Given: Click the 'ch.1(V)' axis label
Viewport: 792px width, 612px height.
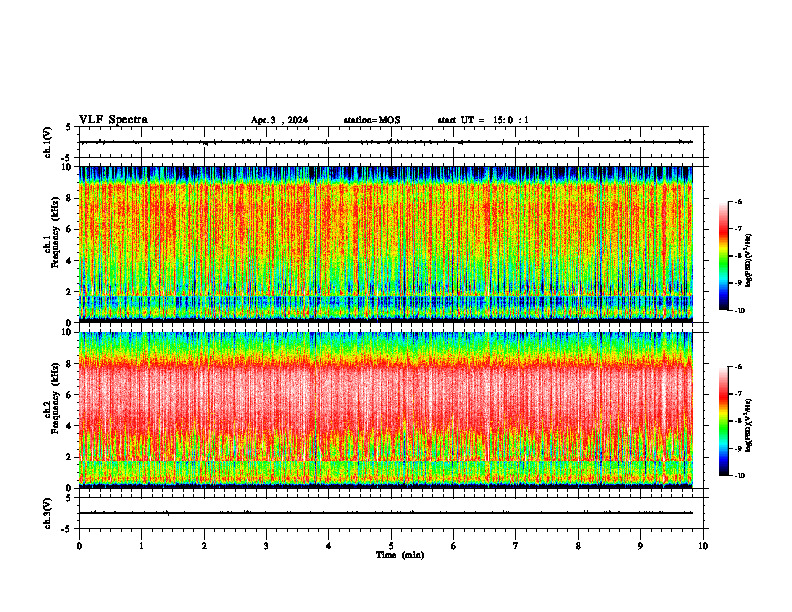Looking at the screenshot, I should [x=47, y=142].
